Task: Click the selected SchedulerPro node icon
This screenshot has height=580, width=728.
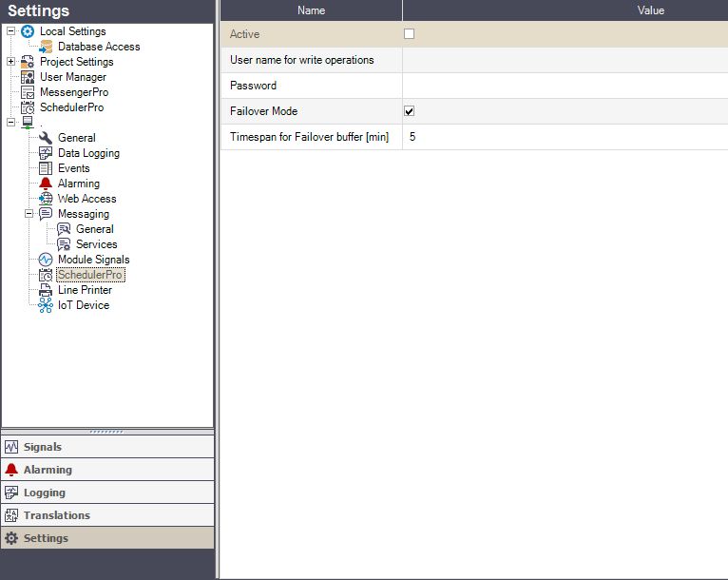Action: click(x=46, y=275)
